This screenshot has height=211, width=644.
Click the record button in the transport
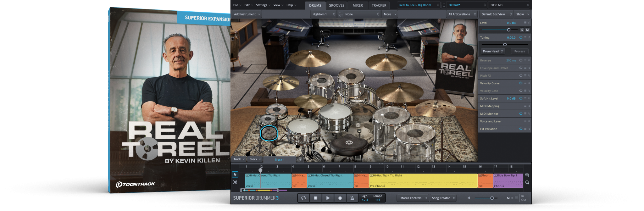point(340,198)
